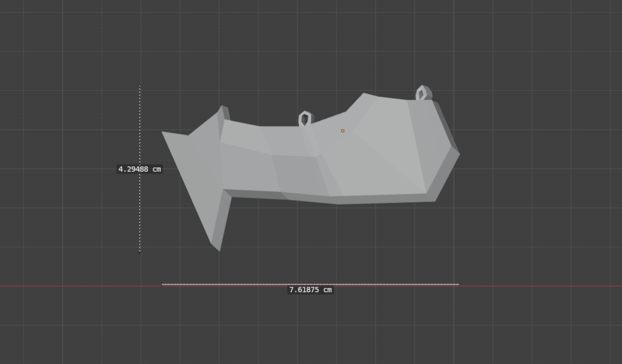Click the leftmost pointed tip of the mesh
The height and width of the screenshot is (364, 622).
pos(163,132)
